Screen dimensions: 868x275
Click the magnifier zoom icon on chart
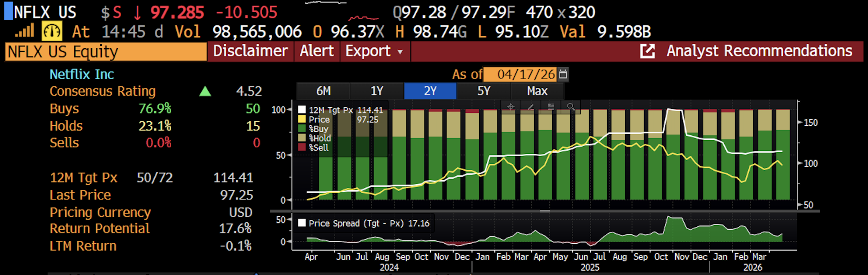[571, 107]
